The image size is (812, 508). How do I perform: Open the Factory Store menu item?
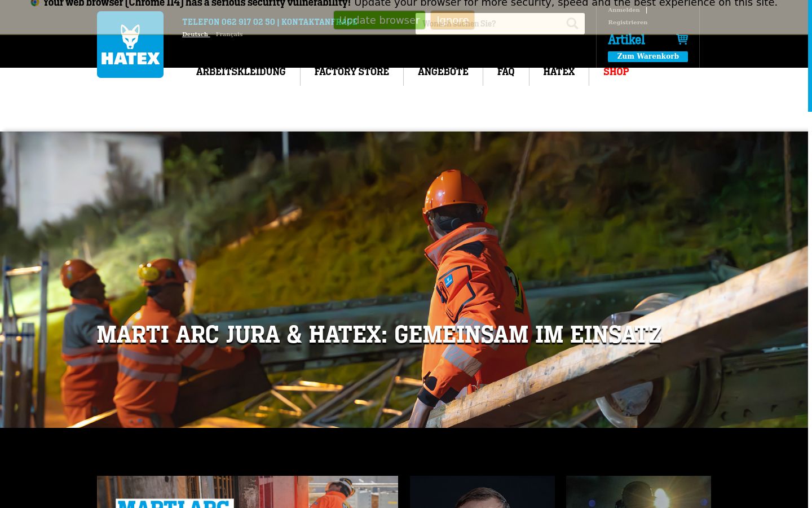pyautogui.click(x=352, y=72)
